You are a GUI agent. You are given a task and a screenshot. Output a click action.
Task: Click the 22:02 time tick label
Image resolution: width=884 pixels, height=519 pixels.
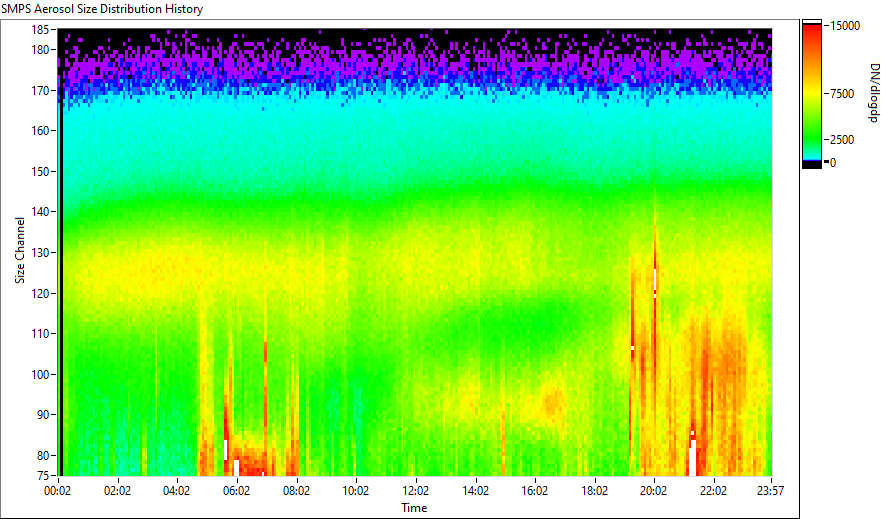(x=713, y=491)
